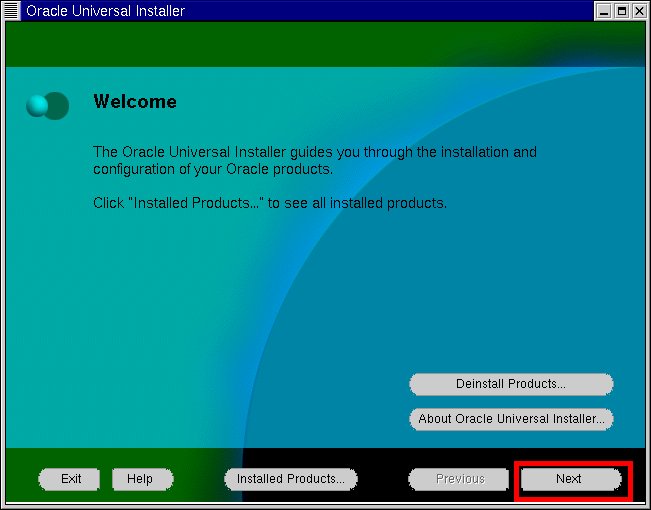The width and height of the screenshot is (651, 510).
Task: Click Deinstall Products button
Action: coord(511,384)
